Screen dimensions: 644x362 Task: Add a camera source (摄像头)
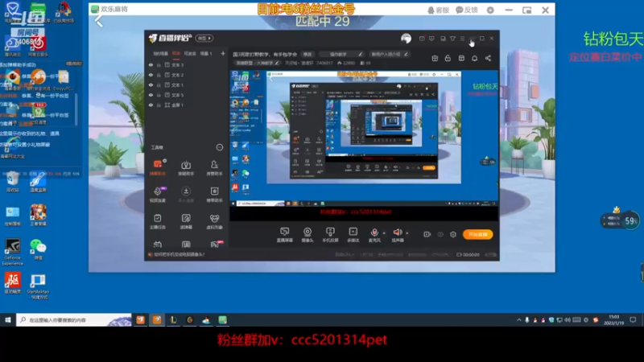click(308, 235)
